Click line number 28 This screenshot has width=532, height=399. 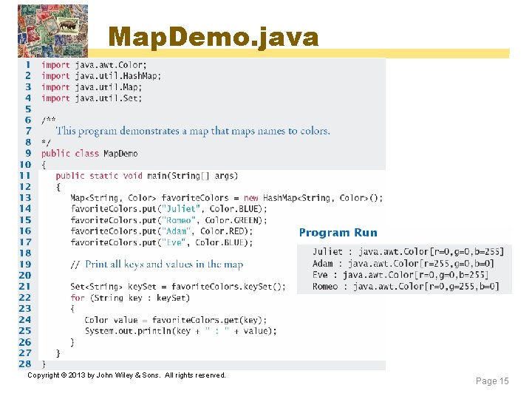pyautogui.click(x=25, y=364)
